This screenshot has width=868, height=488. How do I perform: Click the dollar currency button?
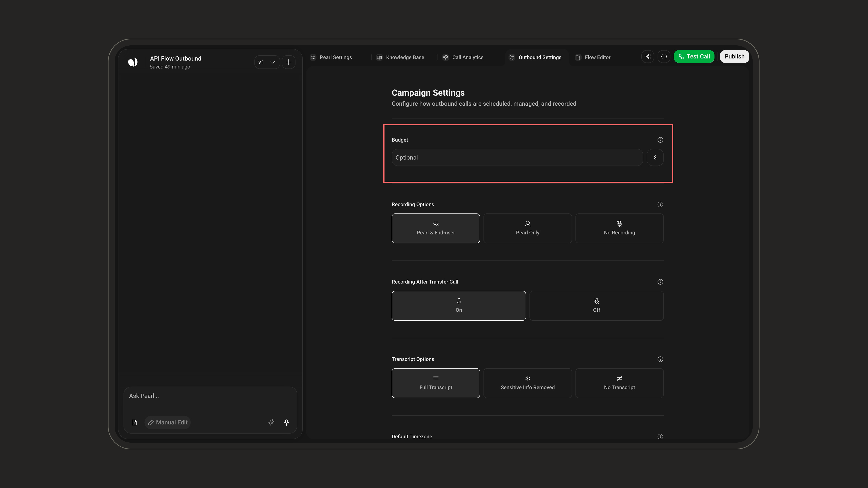pyautogui.click(x=655, y=157)
